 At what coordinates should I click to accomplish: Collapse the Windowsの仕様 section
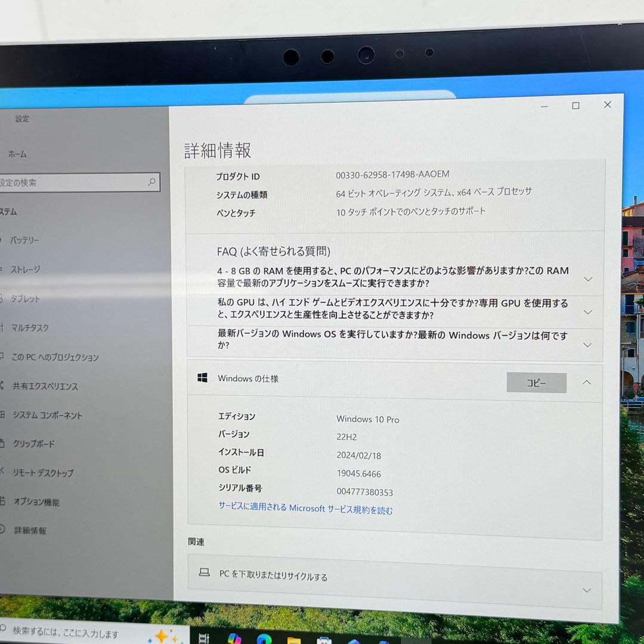[x=587, y=382]
